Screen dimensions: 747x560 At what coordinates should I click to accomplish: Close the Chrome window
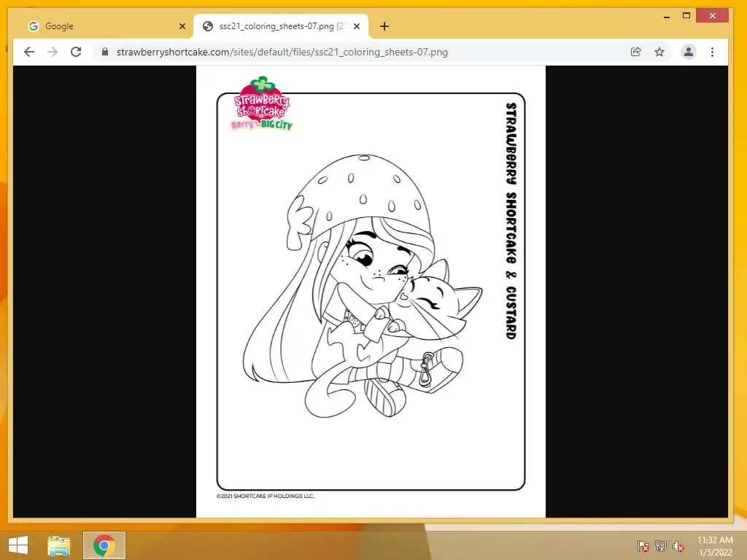tap(712, 16)
